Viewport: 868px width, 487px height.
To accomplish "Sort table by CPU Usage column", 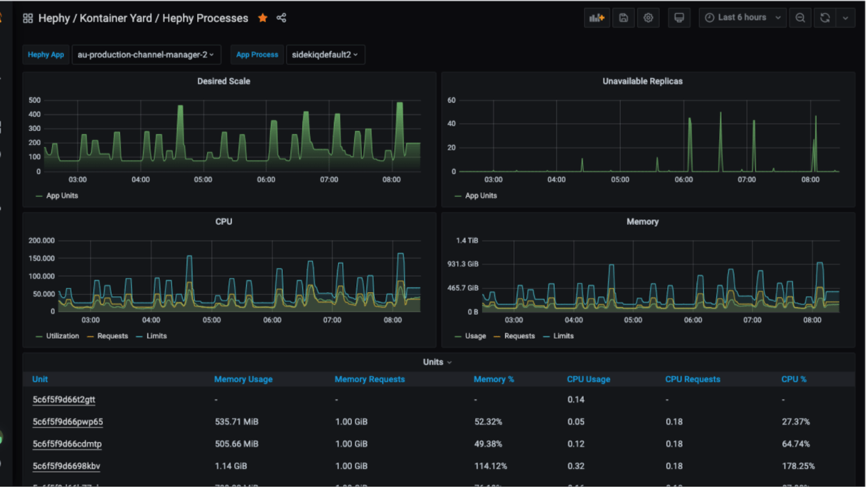I will pyautogui.click(x=589, y=379).
